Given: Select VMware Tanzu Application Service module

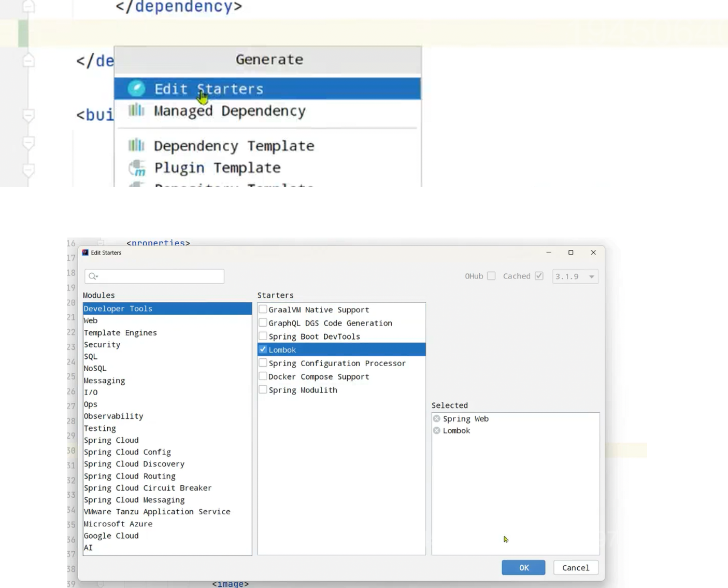Looking at the screenshot, I should (167, 512).
